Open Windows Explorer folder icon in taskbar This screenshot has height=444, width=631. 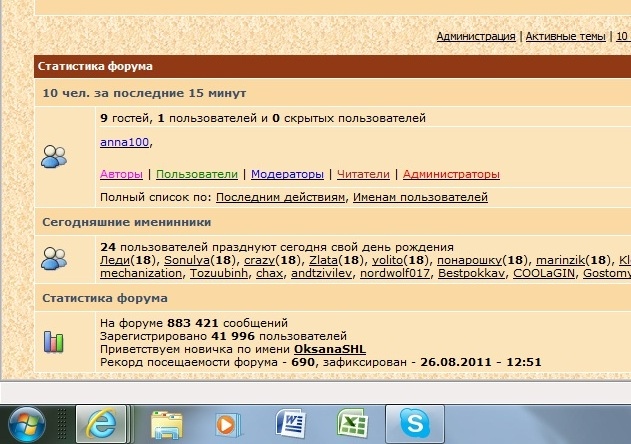tap(167, 424)
